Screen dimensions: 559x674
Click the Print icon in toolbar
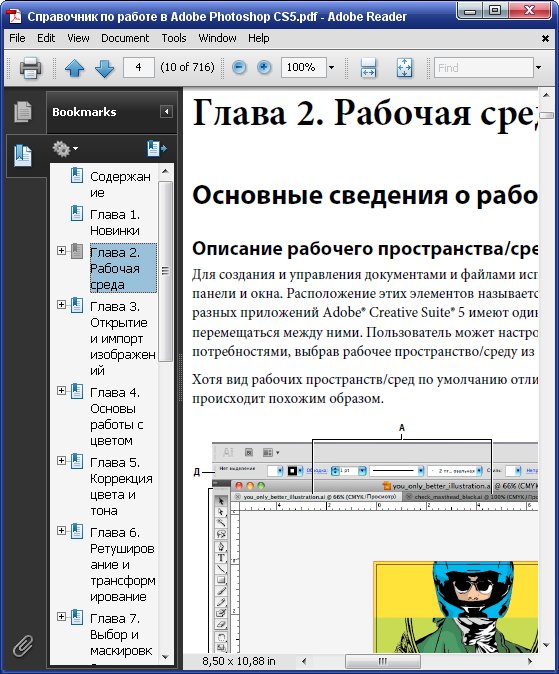(x=31, y=67)
